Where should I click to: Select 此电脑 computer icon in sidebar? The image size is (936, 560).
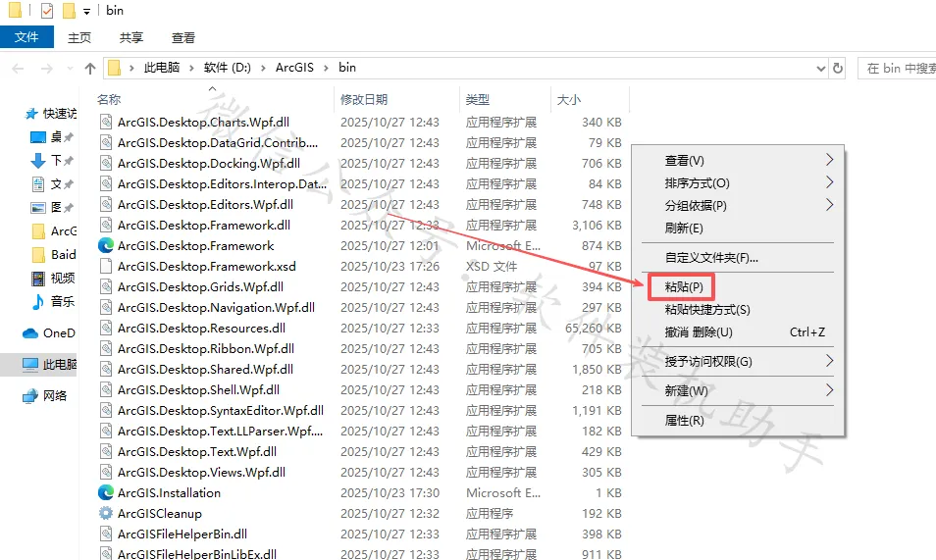[29, 364]
